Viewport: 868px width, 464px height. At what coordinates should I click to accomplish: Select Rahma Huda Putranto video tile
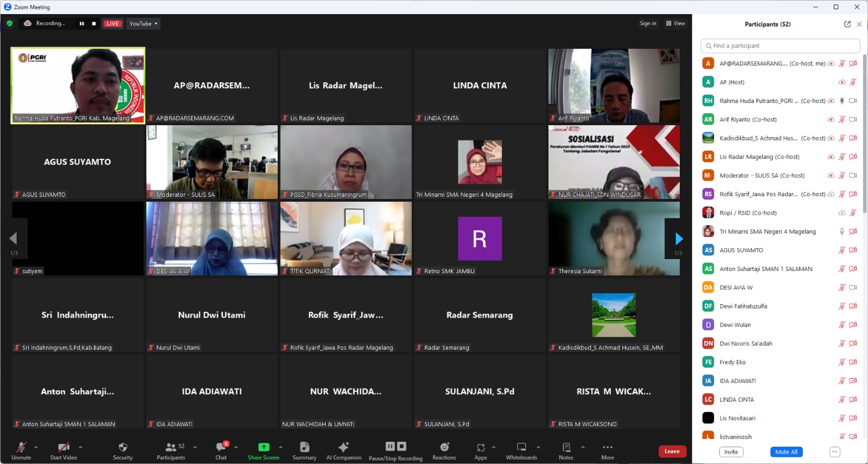[x=78, y=86]
